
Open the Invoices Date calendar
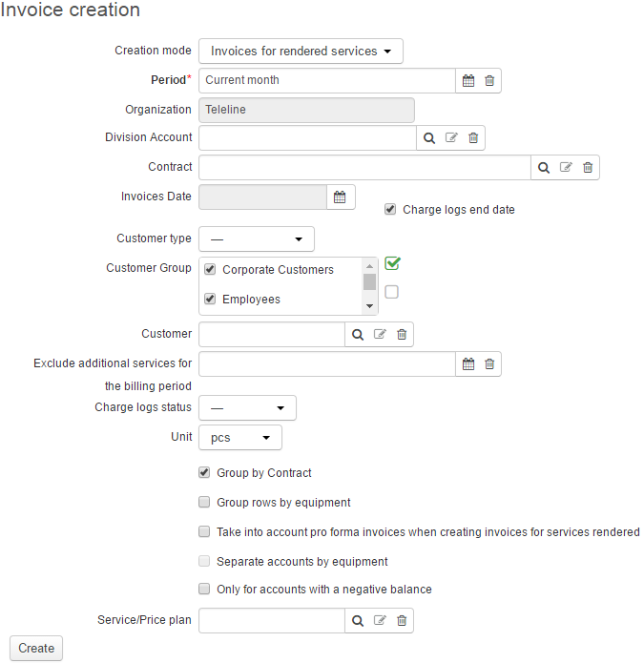tap(340, 197)
